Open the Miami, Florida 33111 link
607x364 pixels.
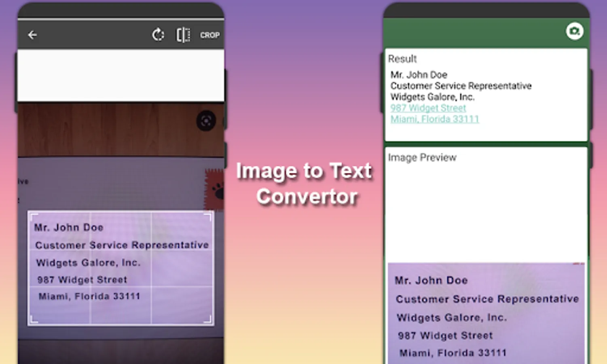[435, 119]
